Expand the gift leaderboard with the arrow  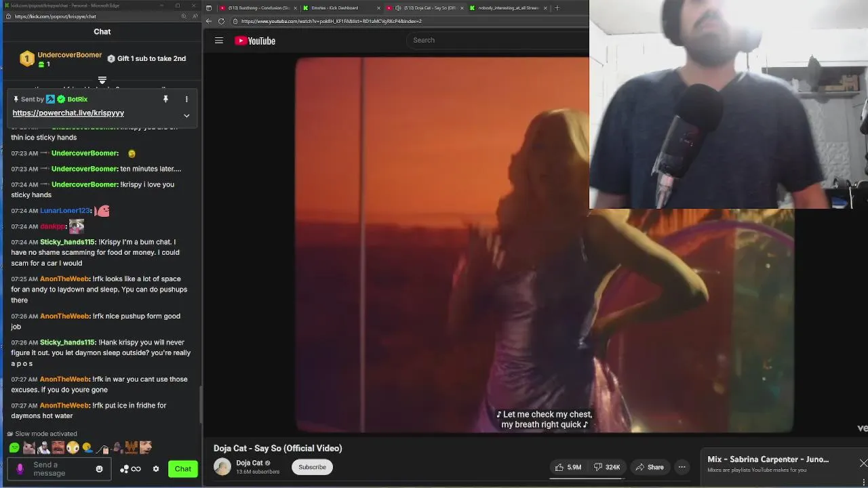tap(102, 80)
